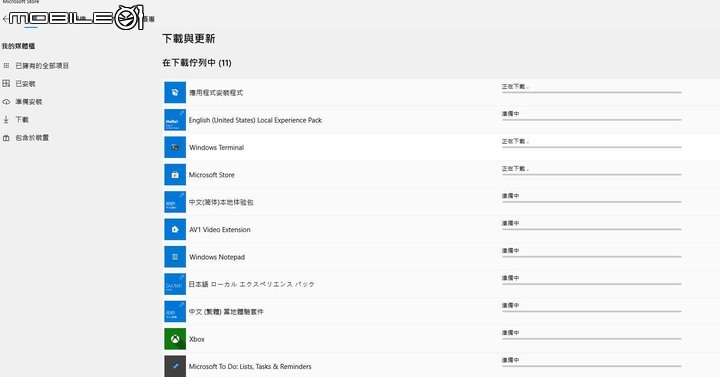Click the 下載與更新 page title
Image resolution: width=720 pixels, height=377 pixels.
click(x=189, y=39)
